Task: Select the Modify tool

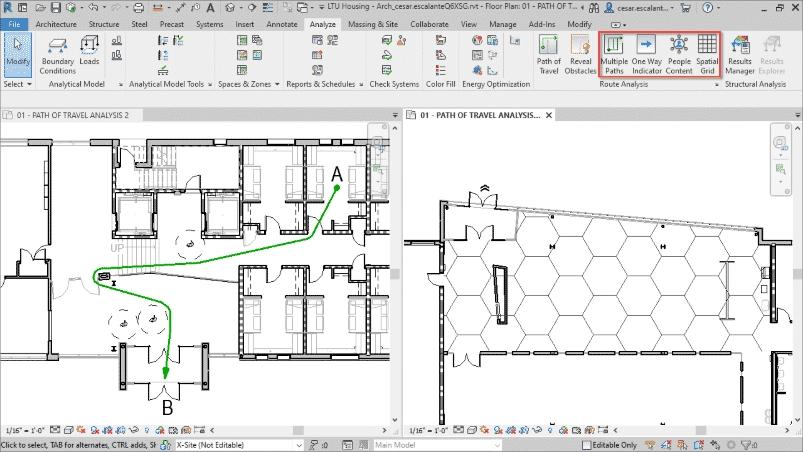Action: [x=17, y=53]
